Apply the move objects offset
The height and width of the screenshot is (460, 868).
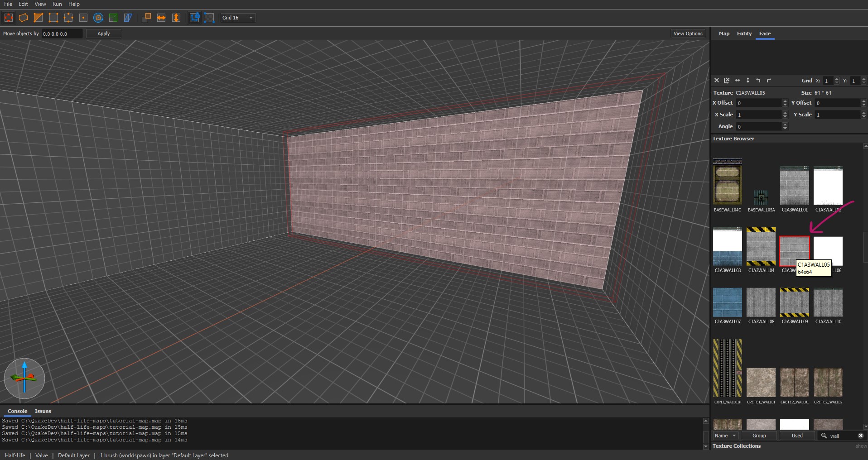click(104, 34)
